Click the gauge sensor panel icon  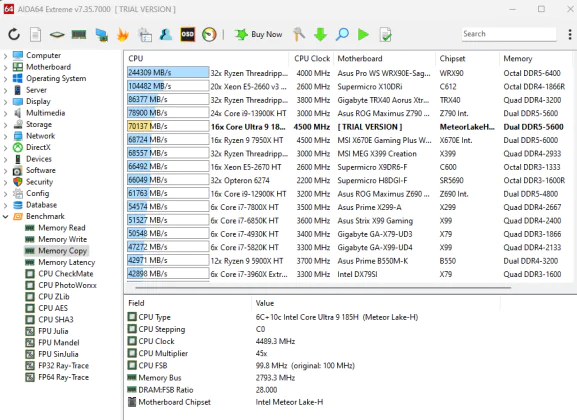coord(209,35)
